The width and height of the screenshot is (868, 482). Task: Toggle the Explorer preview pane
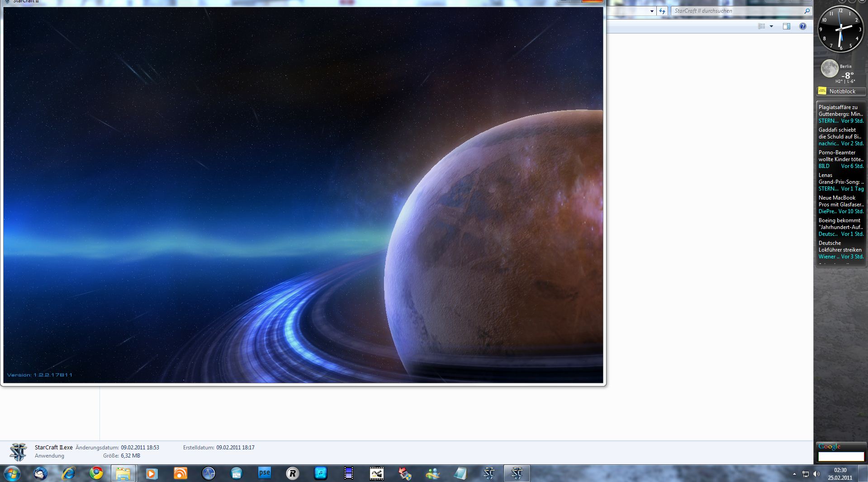(787, 26)
